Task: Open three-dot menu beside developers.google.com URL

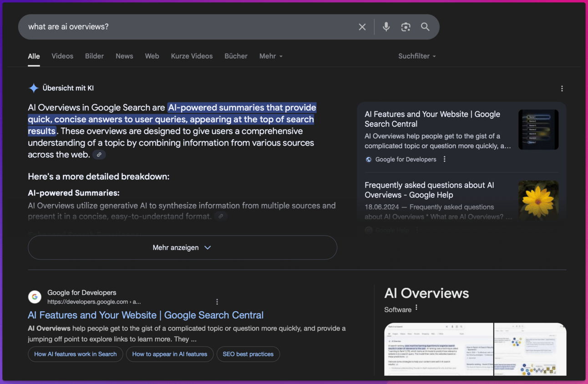Action: [x=217, y=302]
